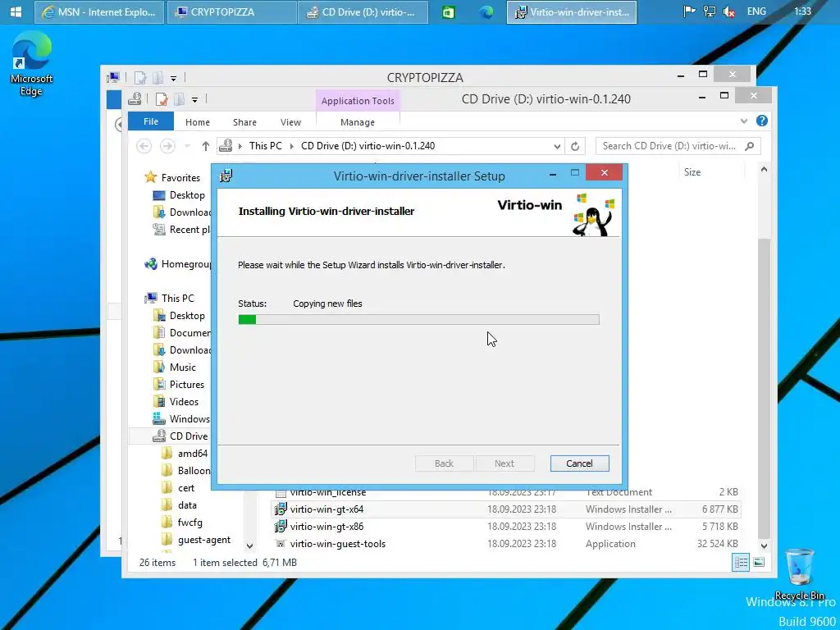Open Pictures folder in navigation pane

point(186,384)
